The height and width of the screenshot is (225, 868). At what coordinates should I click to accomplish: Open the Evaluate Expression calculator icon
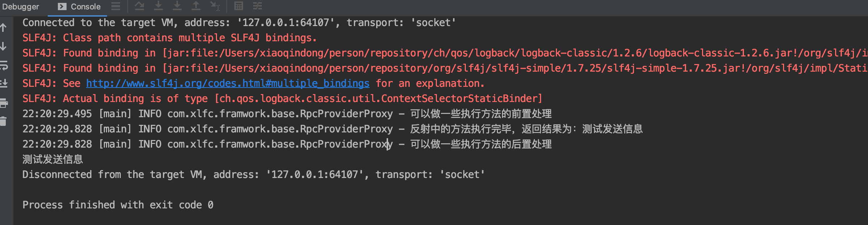[239, 6]
